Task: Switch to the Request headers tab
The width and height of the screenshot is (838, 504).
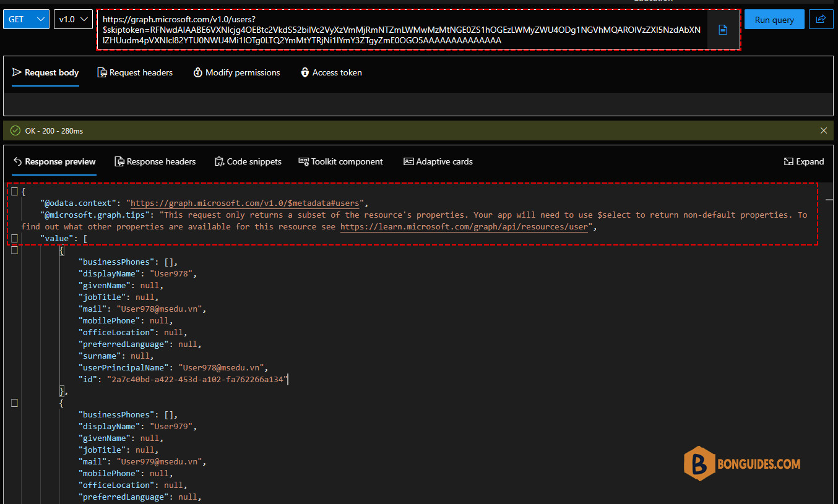Action: click(x=136, y=73)
